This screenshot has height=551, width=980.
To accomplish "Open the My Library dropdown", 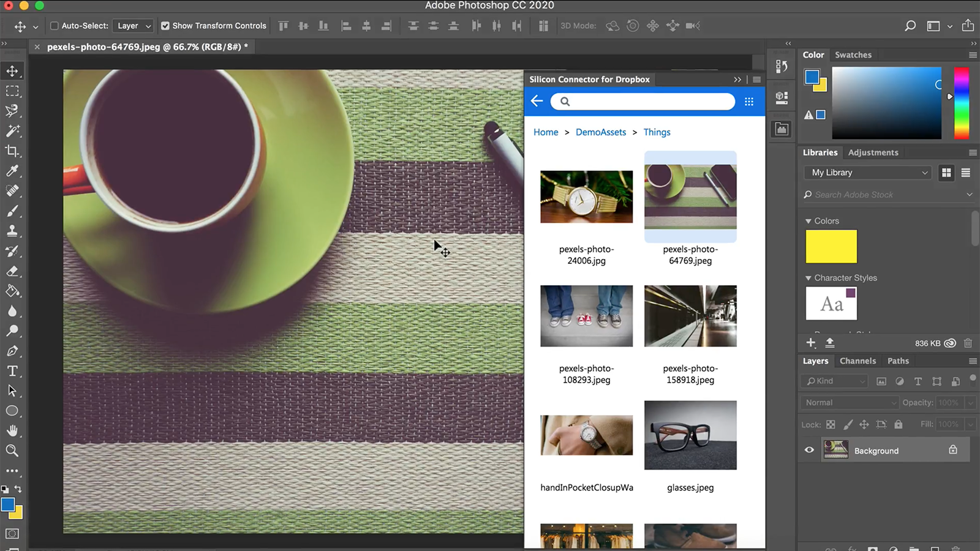I will [867, 173].
